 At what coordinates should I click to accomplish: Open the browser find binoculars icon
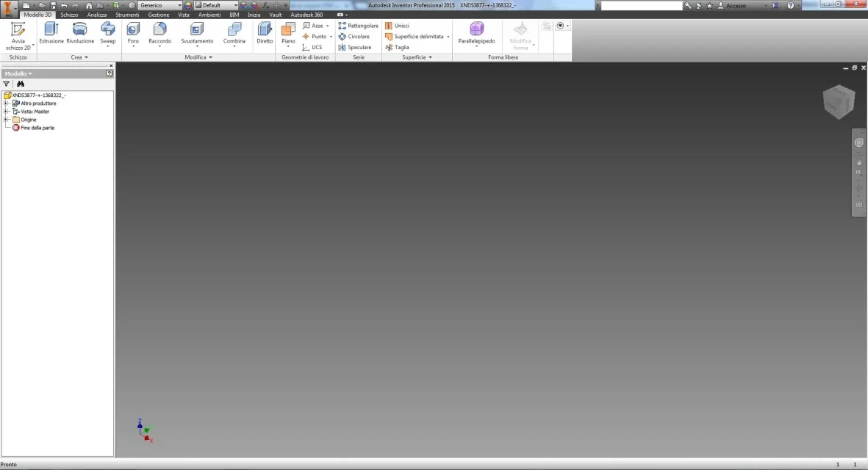coord(21,84)
